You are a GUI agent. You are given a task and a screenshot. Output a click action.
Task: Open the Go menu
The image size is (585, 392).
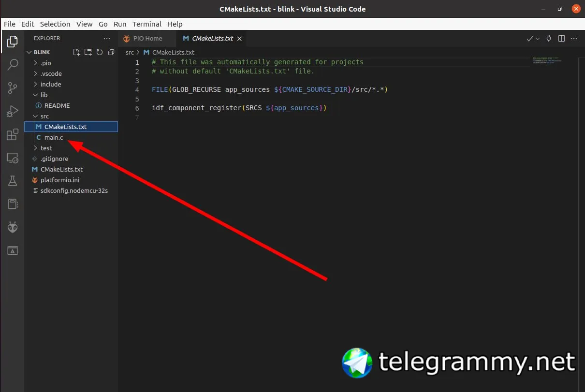point(103,24)
